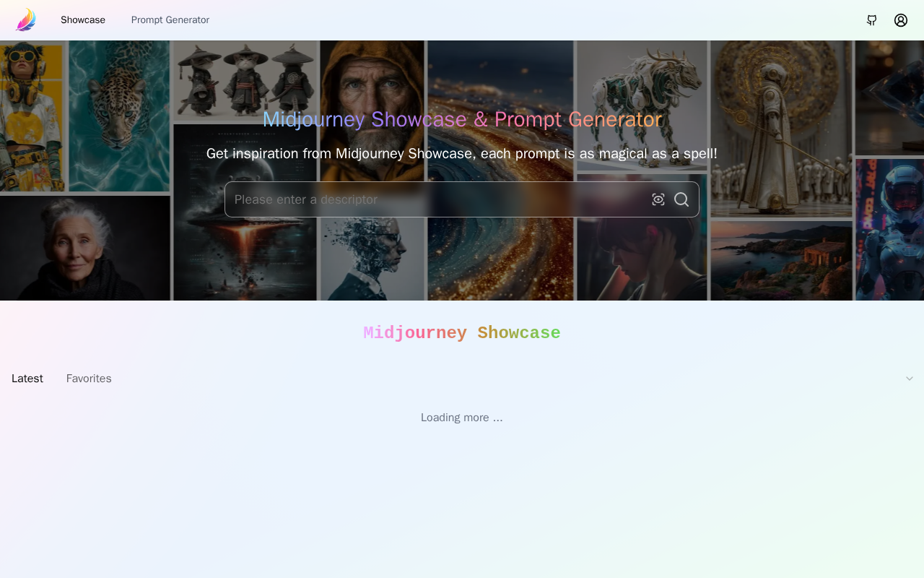
Task: Click the image search scan icon
Action: tap(658, 199)
